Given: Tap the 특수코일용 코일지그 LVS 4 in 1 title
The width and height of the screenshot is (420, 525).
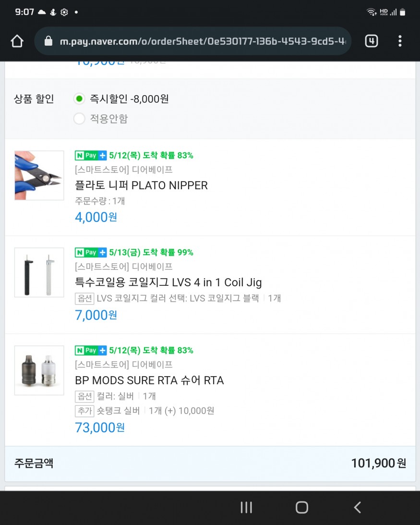Looking at the screenshot, I should pyautogui.click(x=168, y=282).
